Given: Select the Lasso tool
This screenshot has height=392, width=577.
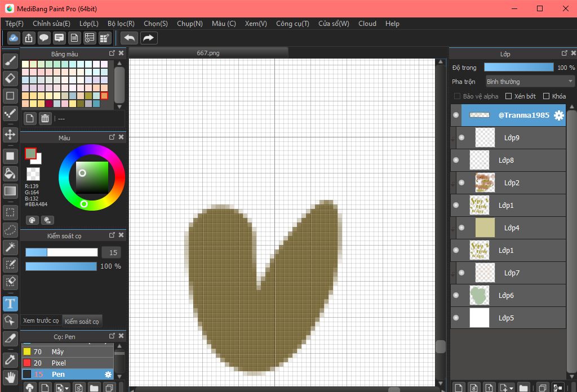Looking at the screenshot, I should [x=10, y=230].
